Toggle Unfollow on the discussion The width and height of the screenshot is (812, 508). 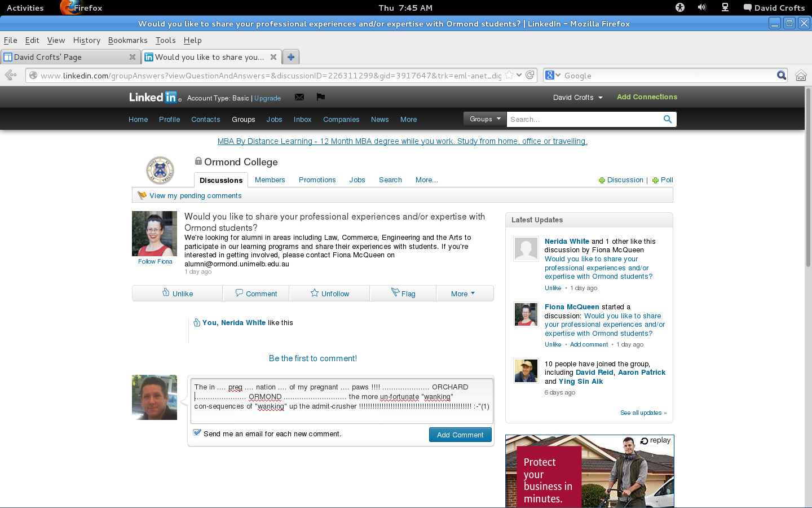click(330, 294)
